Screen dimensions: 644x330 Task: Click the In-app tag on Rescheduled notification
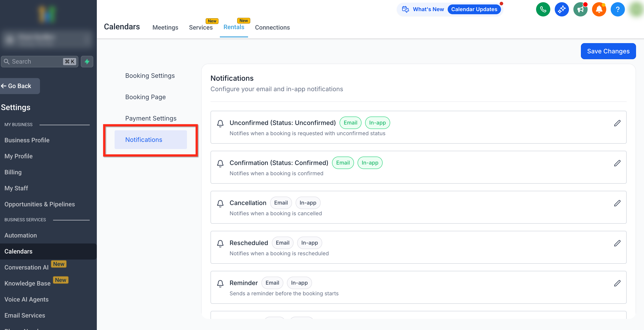[309, 243]
